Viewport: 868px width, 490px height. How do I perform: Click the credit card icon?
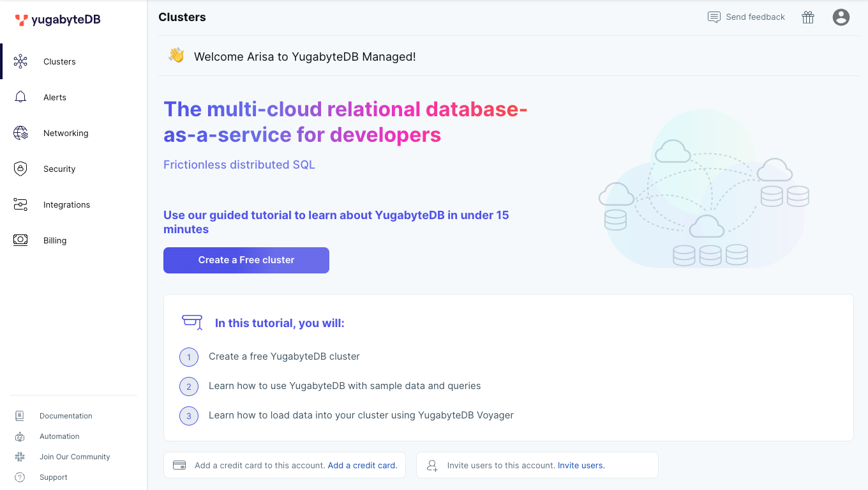179,465
